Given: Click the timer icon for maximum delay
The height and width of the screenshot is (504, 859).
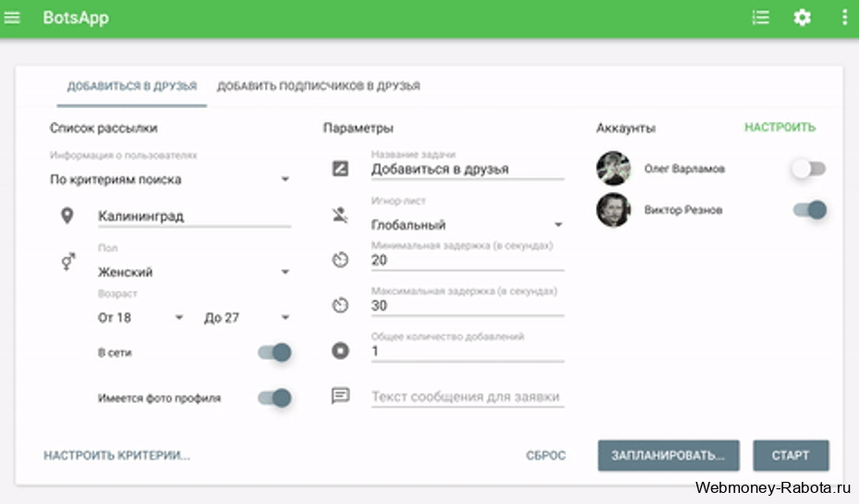Looking at the screenshot, I should click(340, 305).
